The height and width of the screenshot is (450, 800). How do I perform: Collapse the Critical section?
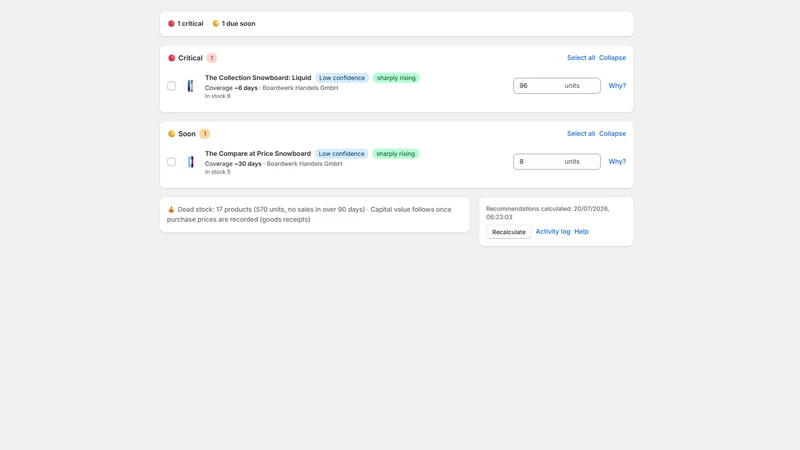[x=612, y=58]
